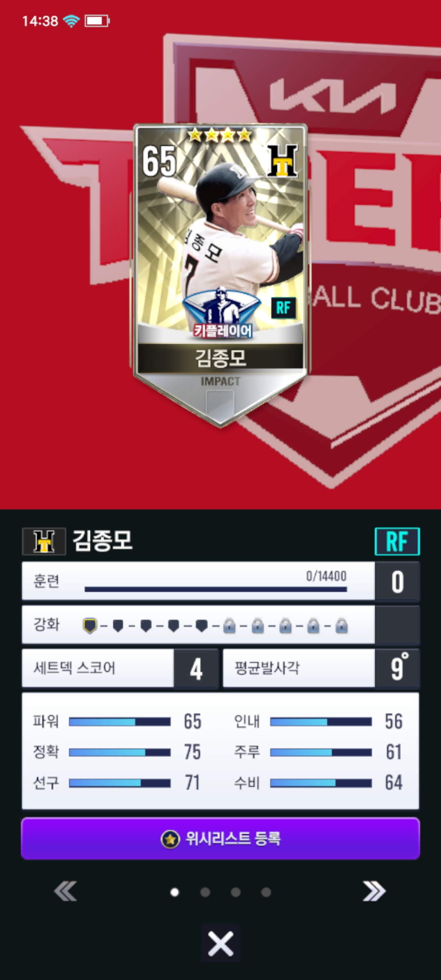Image resolution: width=441 pixels, height=980 pixels.
Task: Select the second page indicator dot
Action: (205, 892)
